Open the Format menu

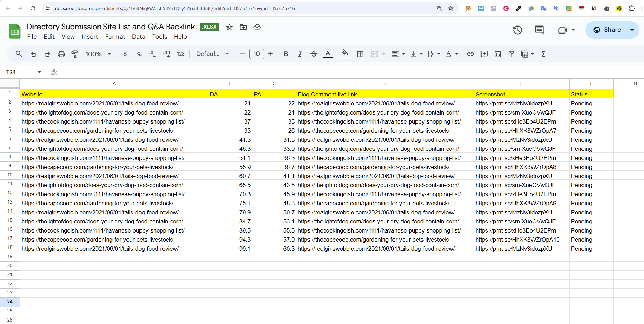[x=115, y=37]
